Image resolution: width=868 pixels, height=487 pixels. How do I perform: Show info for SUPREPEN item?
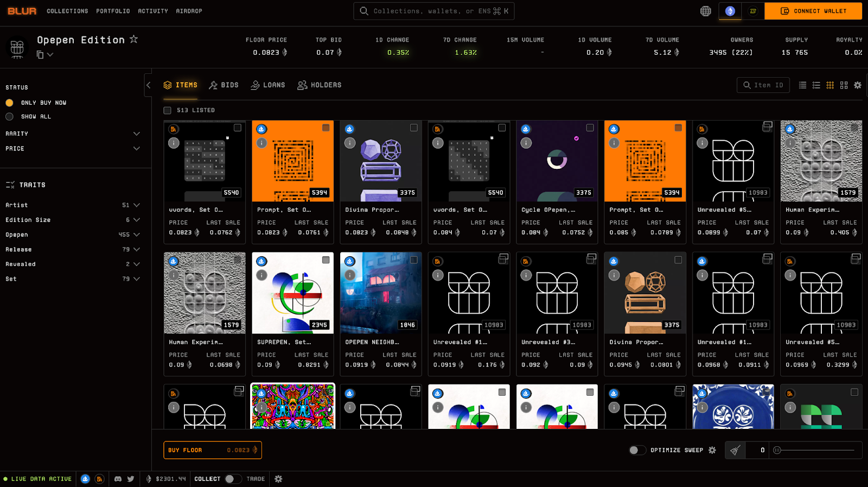261,275
